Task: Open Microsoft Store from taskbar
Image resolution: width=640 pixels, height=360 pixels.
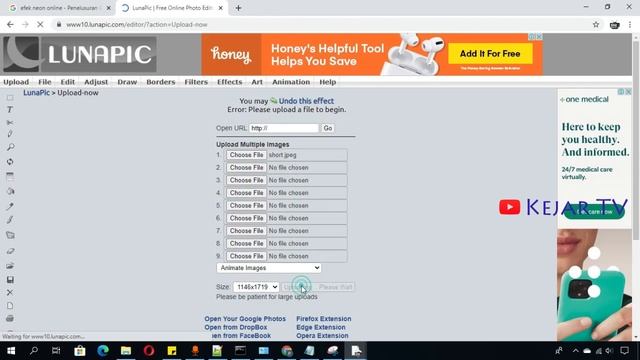Action: tap(80, 351)
